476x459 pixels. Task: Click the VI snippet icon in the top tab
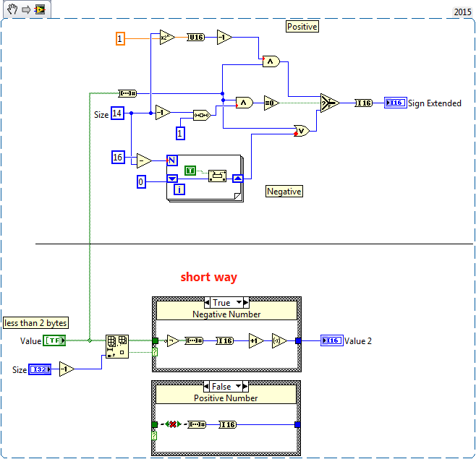40,9
